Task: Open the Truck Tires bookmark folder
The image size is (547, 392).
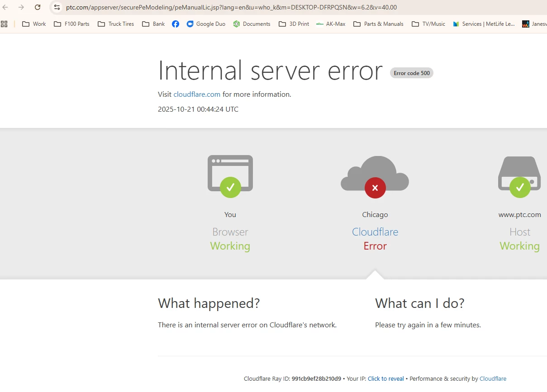Action: [x=116, y=24]
